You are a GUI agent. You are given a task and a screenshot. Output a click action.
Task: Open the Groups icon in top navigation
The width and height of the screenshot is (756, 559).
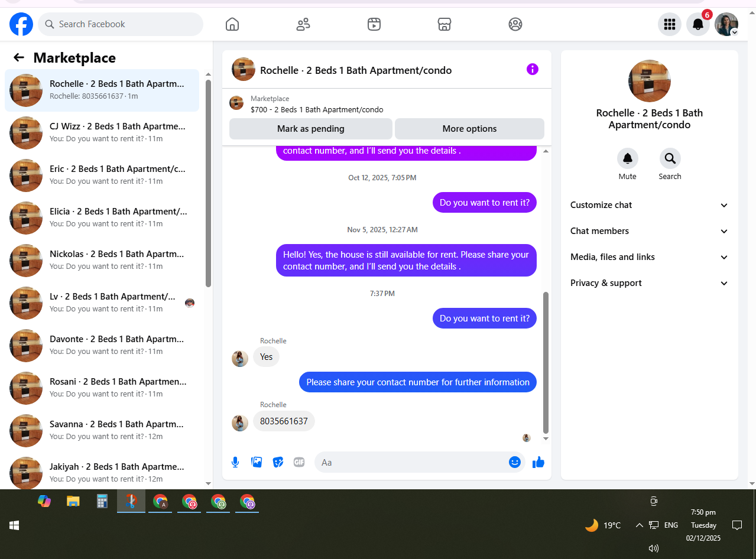click(515, 24)
